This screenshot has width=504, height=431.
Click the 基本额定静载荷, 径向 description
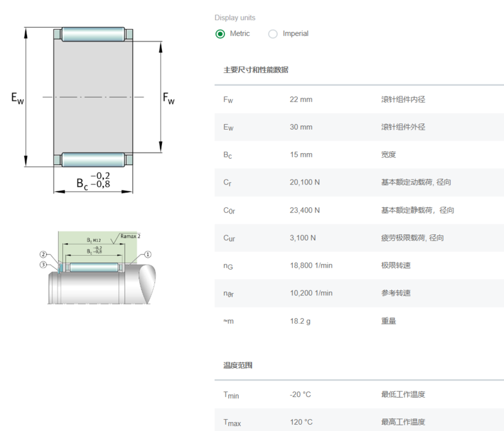pyautogui.click(x=418, y=210)
